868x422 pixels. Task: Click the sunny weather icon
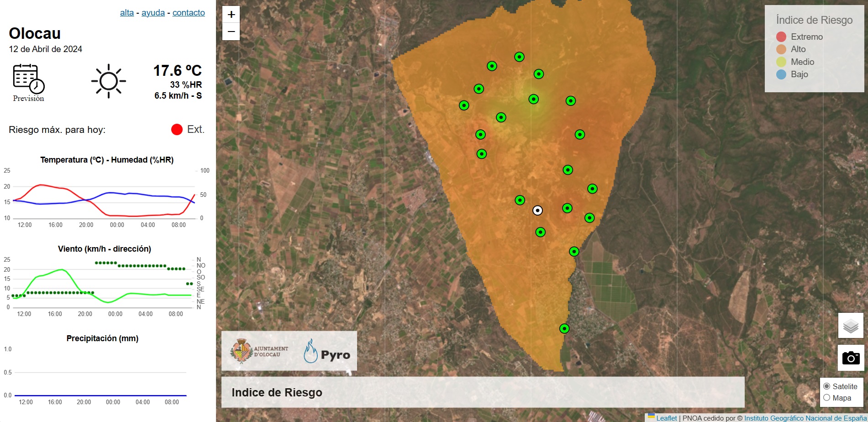point(109,81)
